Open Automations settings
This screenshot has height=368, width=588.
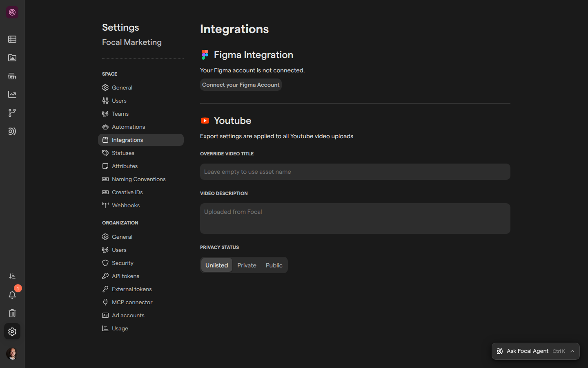[x=141, y=127]
